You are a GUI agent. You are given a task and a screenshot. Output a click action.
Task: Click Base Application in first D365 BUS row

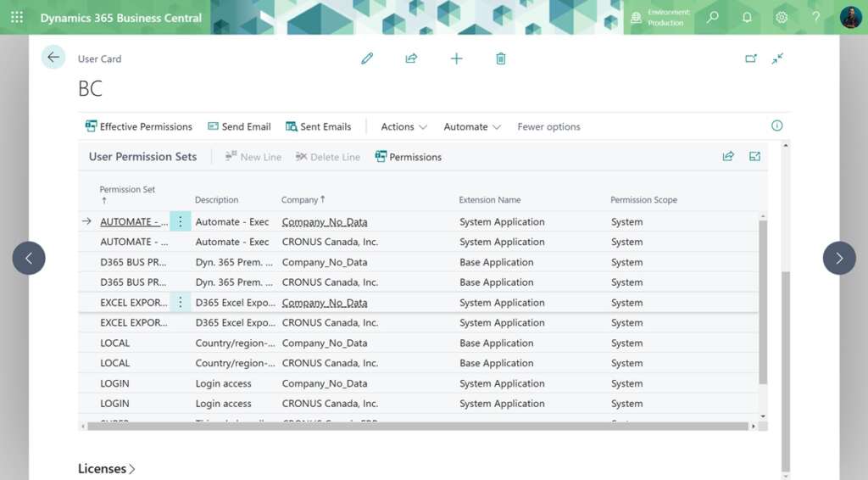coord(496,262)
